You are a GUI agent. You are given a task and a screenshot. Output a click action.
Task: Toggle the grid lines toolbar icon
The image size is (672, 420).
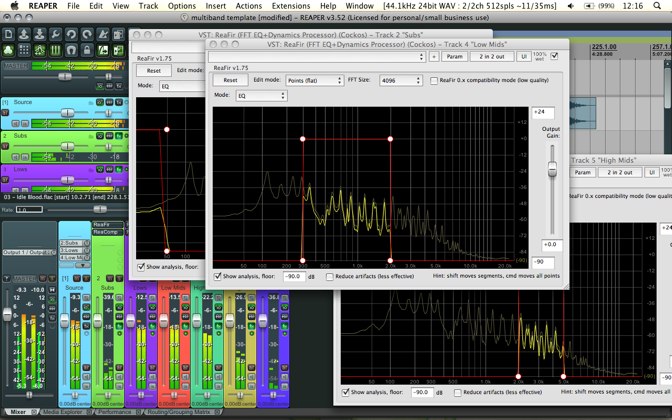pos(24,50)
